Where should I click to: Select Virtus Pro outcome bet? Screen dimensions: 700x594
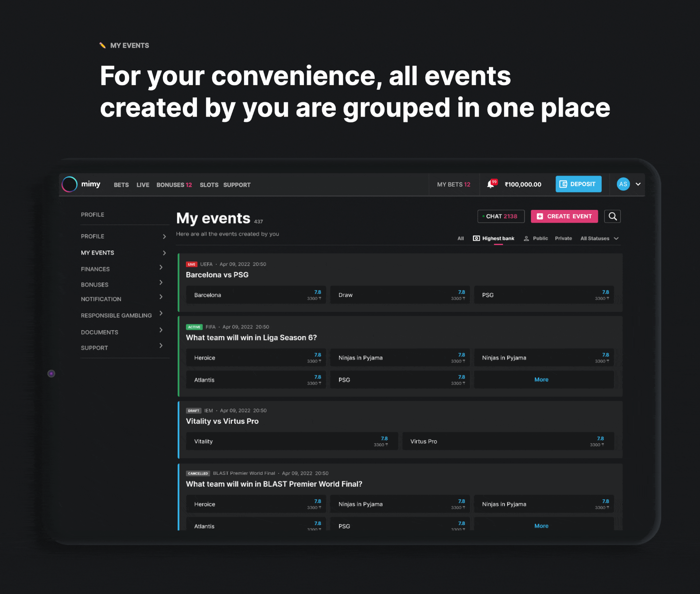pyautogui.click(x=508, y=441)
